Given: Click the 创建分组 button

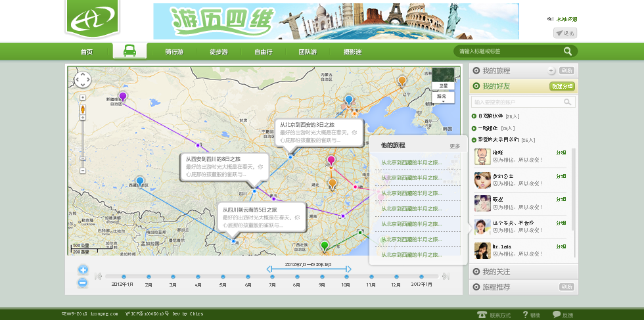Looking at the screenshot, I should (562, 86).
